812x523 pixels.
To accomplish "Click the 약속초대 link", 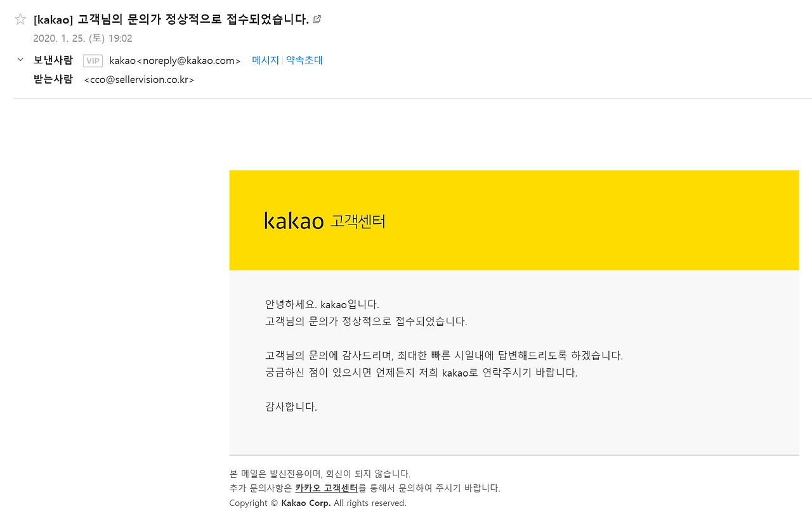I will (304, 60).
